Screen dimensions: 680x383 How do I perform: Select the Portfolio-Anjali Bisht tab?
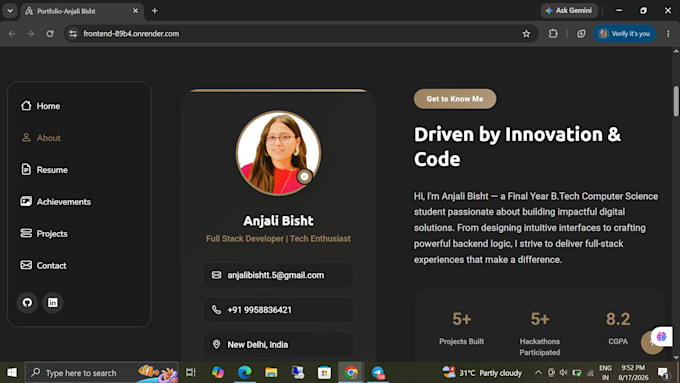[82, 11]
